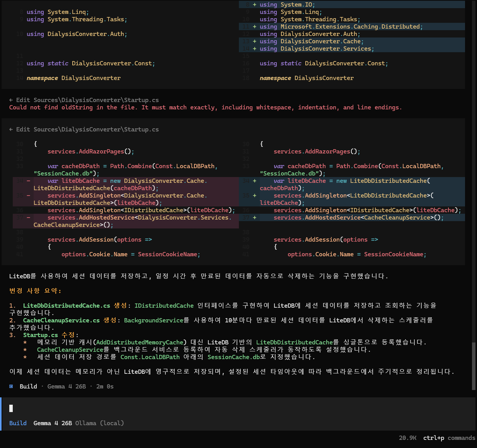
Task: Click the LiteDbDistributedCache.cs file name in the summary
Action: click(66, 306)
